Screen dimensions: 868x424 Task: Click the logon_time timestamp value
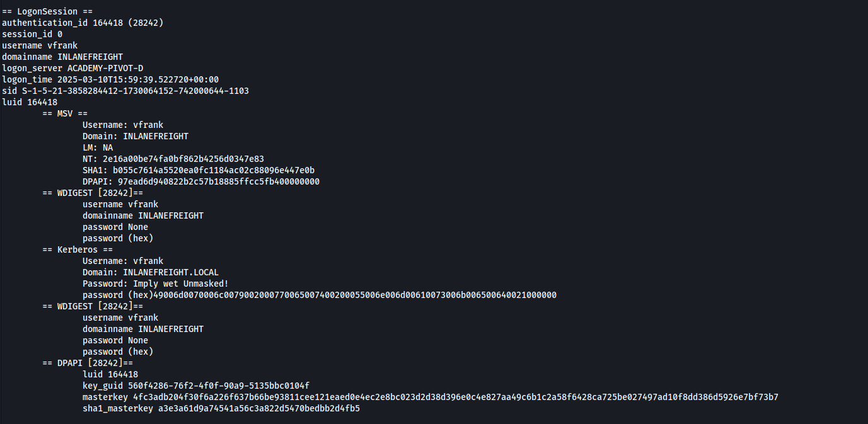coord(138,79)
